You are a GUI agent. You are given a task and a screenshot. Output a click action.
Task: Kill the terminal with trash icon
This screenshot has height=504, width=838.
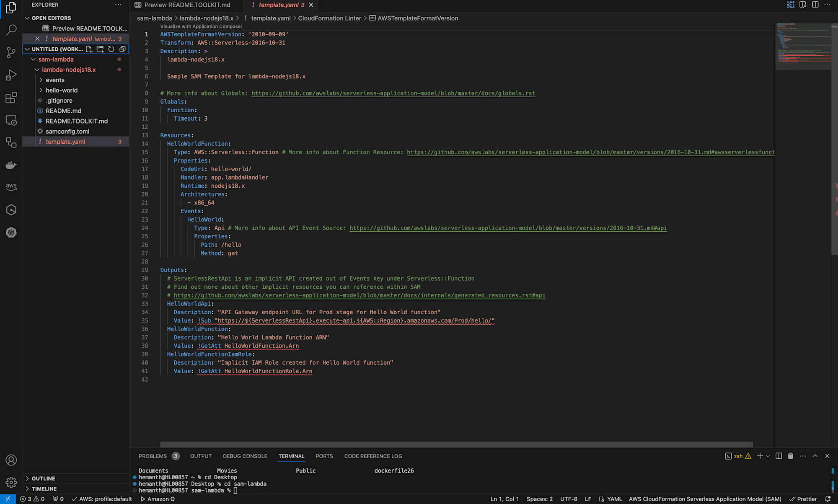(x=791, y=456)
